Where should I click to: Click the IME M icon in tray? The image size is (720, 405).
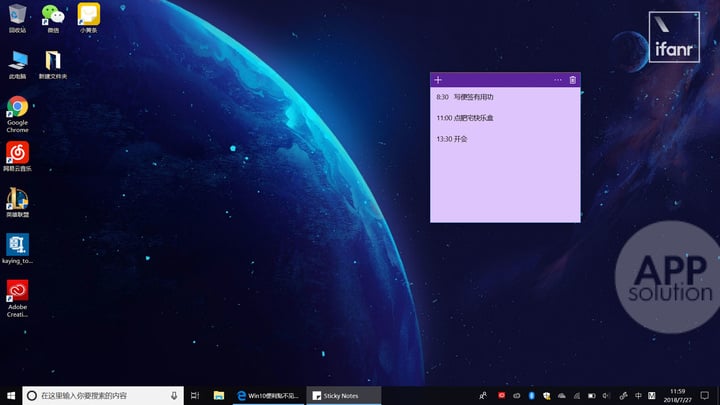(x=652, y=395)
